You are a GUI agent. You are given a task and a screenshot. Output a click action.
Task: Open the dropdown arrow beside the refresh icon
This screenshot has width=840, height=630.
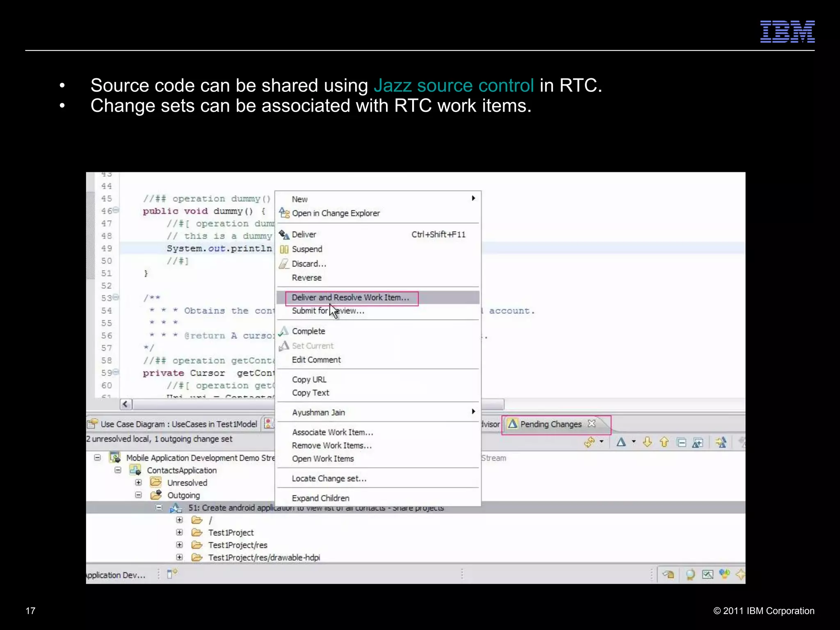click(602, 442)
